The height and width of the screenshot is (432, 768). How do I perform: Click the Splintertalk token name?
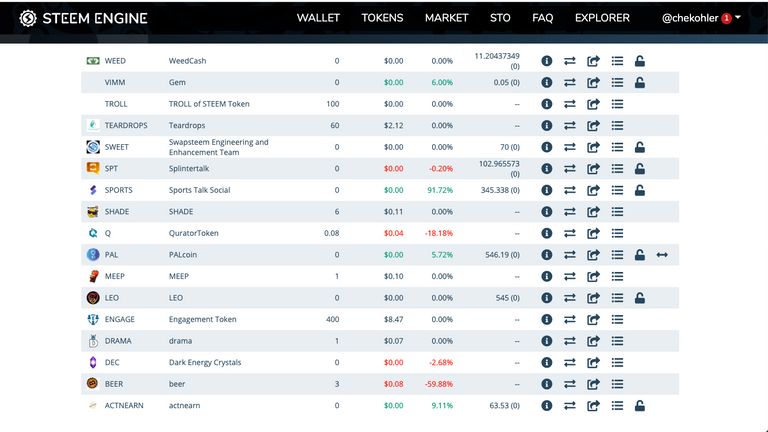point(189,168)
